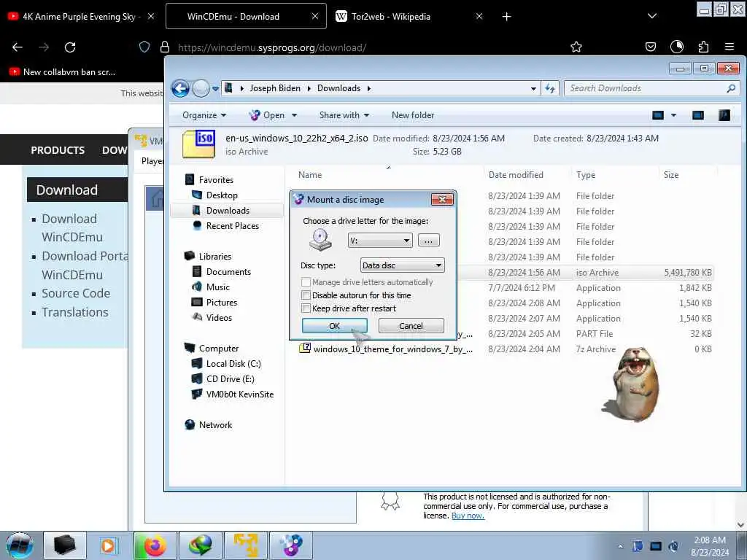This screenshot has width=747, height=560.
Task: Click the Source Code link on the webpage
Action: 76,293
